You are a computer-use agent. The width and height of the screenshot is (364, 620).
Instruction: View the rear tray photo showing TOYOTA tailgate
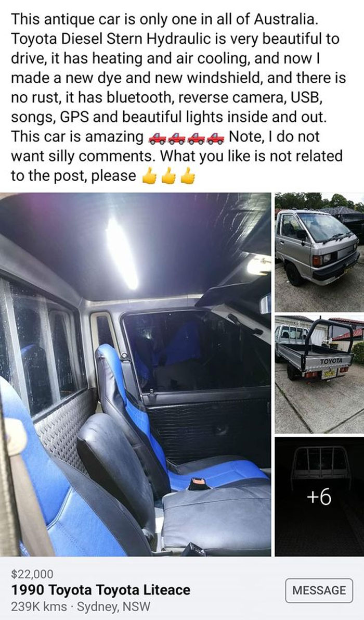[x=319, y=374]
